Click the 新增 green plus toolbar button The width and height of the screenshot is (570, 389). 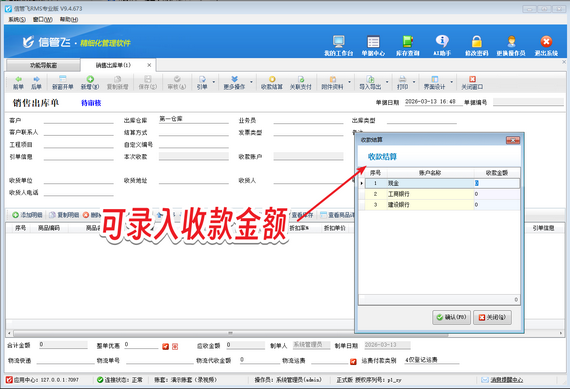point(90,83)
